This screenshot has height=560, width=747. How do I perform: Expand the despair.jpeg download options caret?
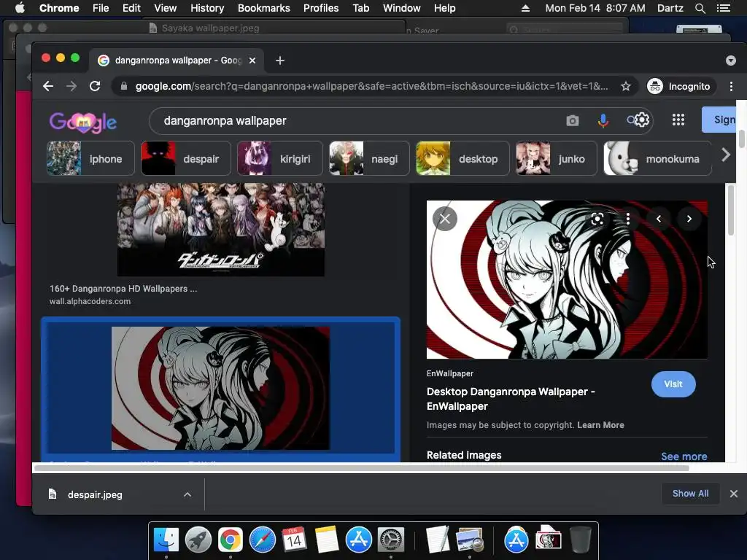(x=187, y=494)
